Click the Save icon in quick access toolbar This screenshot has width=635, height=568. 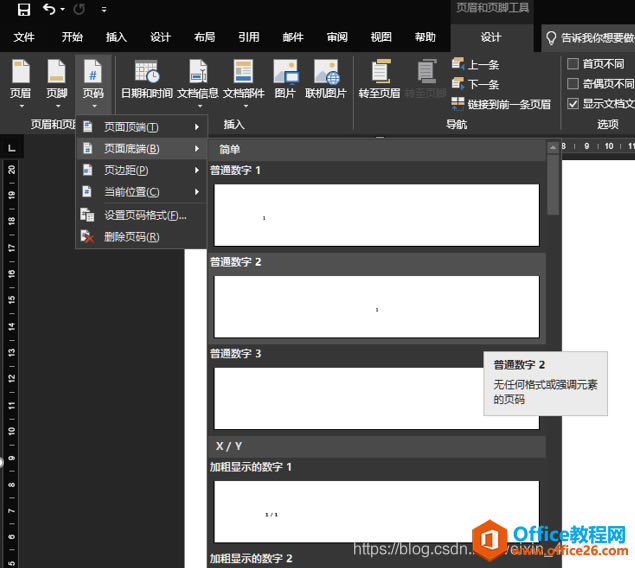(24, 9)
